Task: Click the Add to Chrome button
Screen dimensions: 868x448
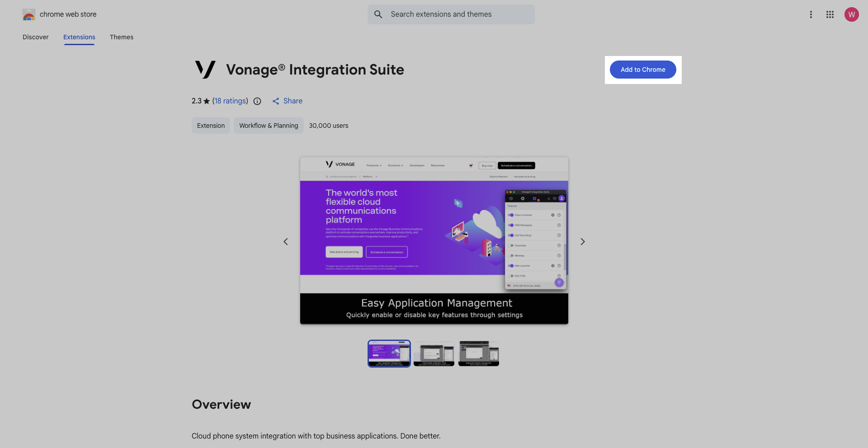Action: (642, 70)
